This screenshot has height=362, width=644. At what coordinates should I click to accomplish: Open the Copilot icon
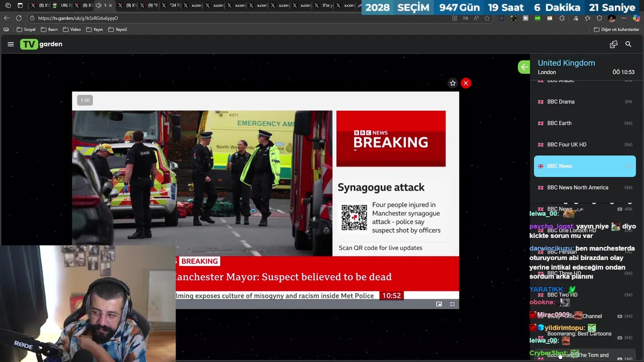[636, 18]
